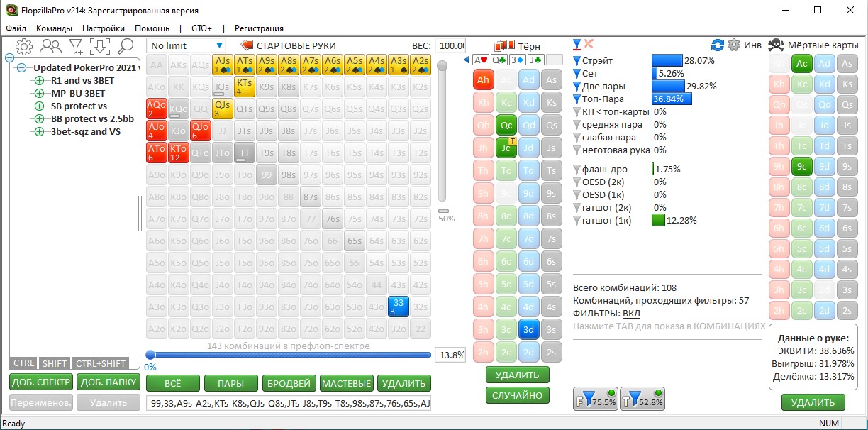Click the CTRL+SHIFT modifier button

click(100, 363)
